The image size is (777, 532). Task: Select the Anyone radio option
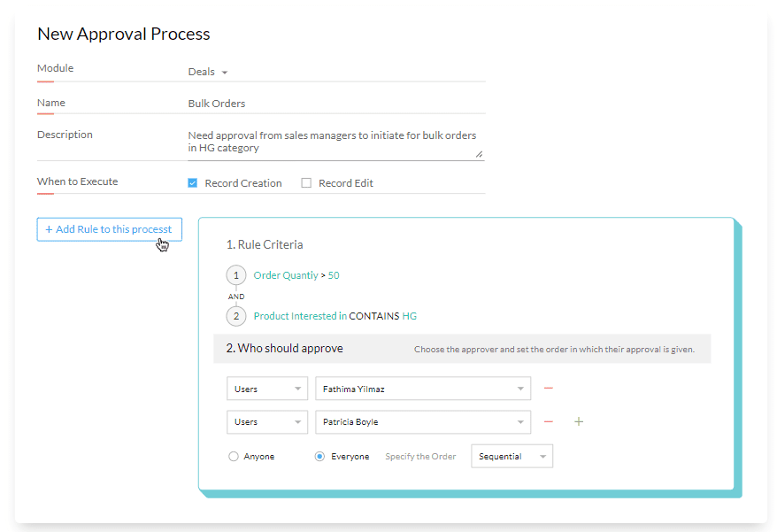[x=234, y=456]
